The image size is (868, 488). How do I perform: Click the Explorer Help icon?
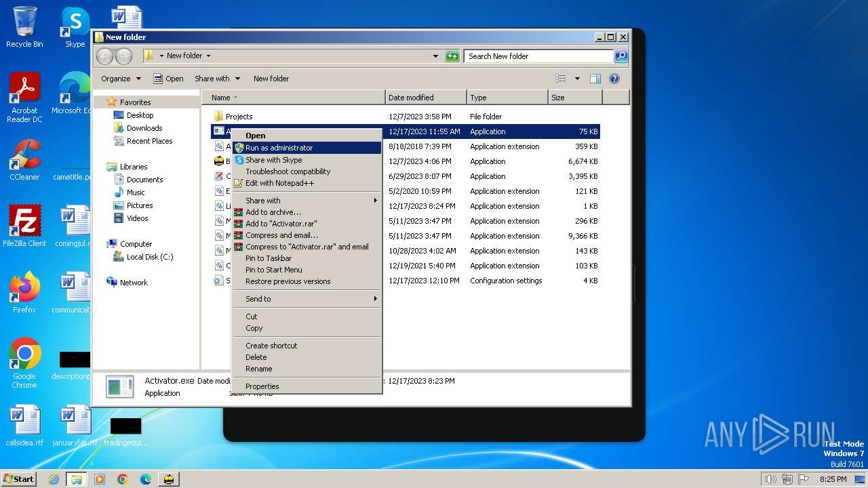tap(614, 79)
